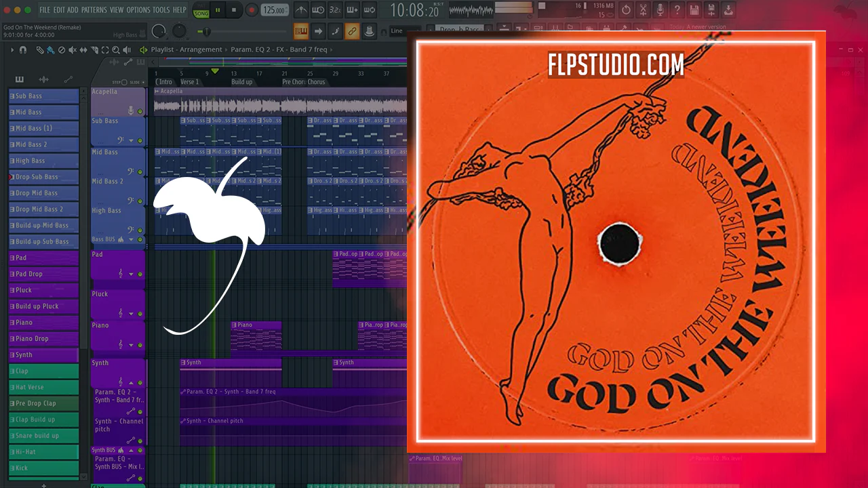868x488 pixels.
Task: Click the overdub icon in the toolbar
Action: [x=352, y=10]
